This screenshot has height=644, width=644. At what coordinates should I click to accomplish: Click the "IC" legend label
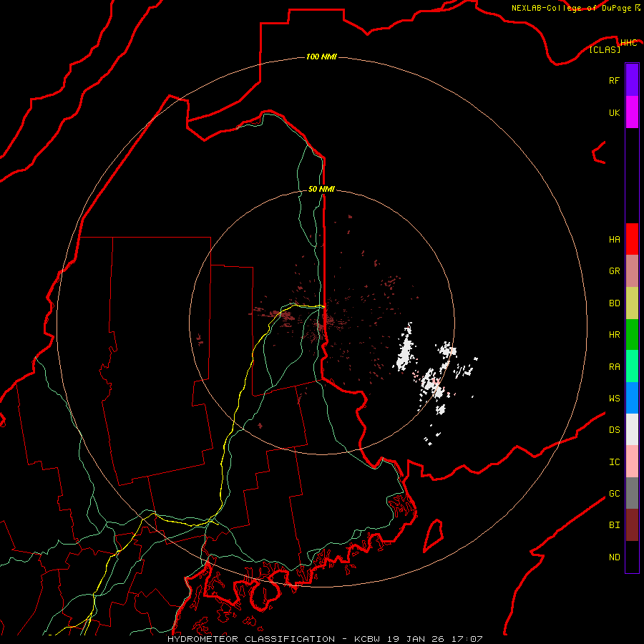coord(614,462)
